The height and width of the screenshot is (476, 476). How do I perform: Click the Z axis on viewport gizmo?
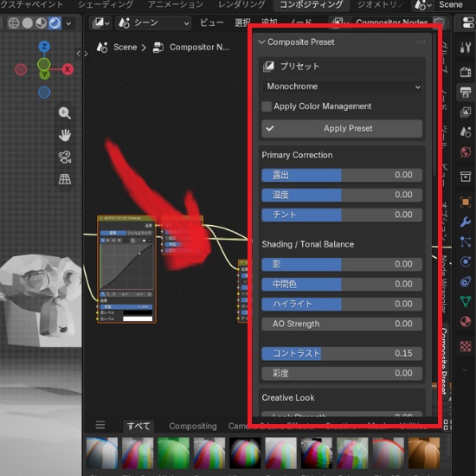(44, 47)
